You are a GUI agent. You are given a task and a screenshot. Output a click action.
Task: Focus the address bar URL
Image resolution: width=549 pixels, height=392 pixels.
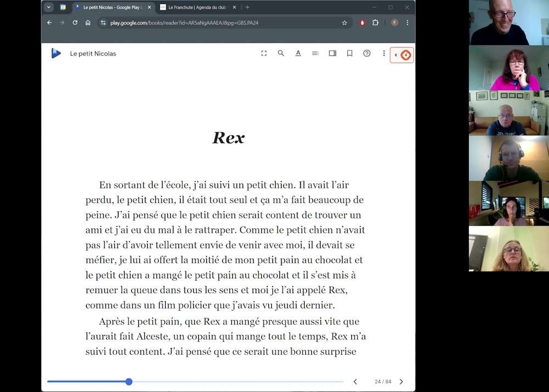(184, 23)
